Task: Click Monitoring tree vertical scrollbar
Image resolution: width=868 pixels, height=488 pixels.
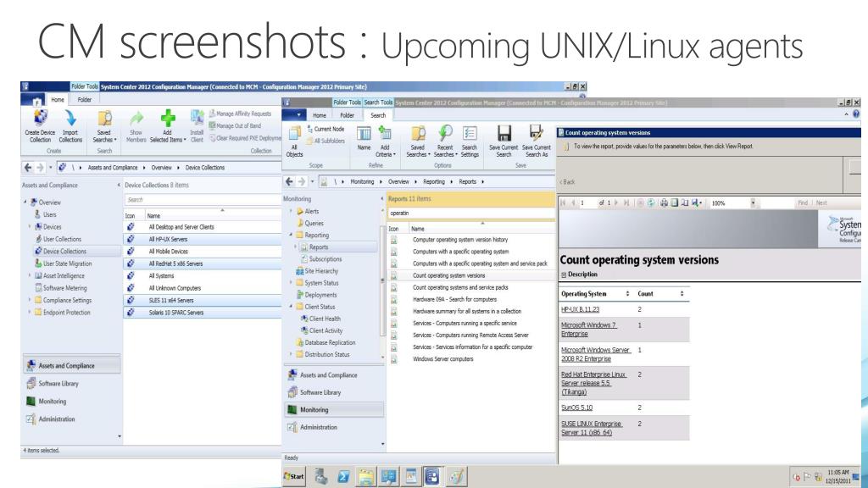Action: point(382,281)
